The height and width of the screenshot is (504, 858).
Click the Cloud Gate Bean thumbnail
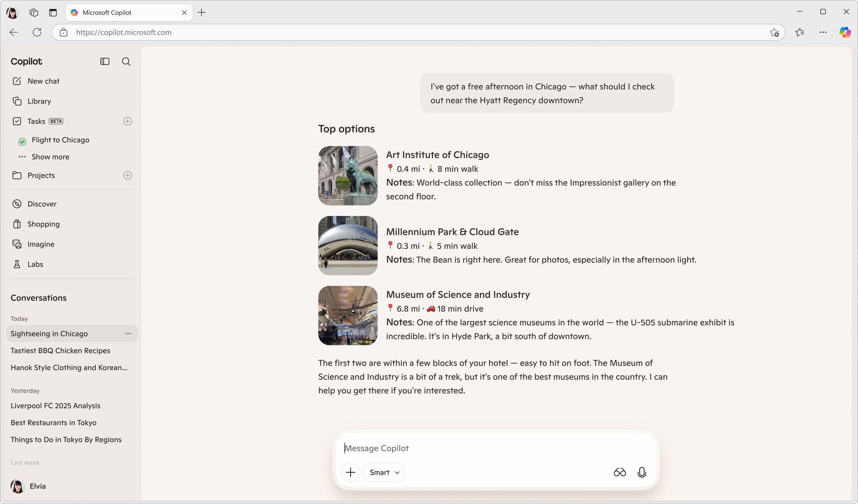(x=348, y=246)
